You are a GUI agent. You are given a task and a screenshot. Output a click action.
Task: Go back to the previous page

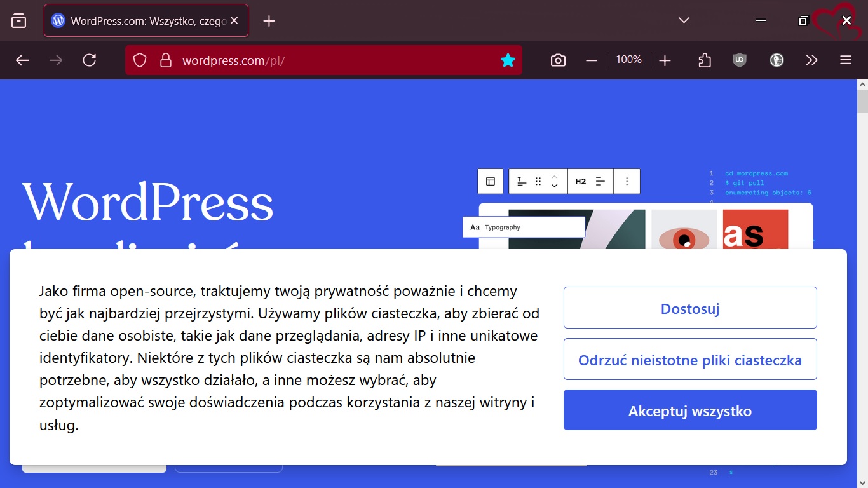pyautogui.click(x=22, y=60)
